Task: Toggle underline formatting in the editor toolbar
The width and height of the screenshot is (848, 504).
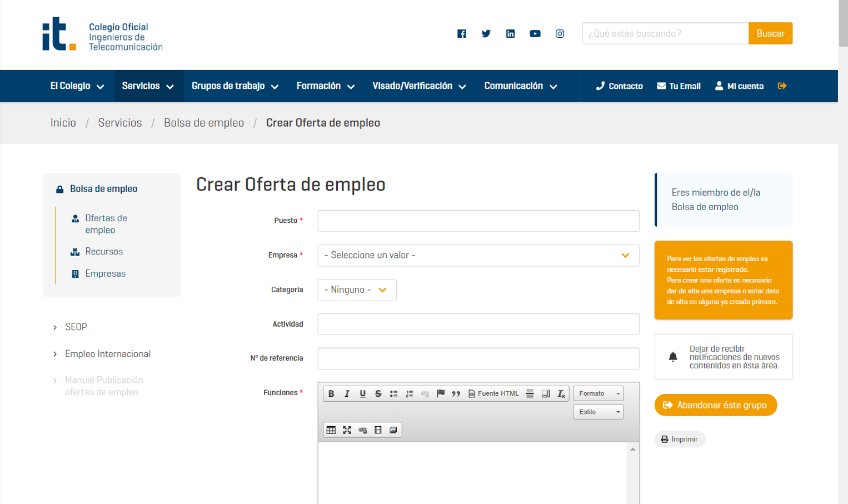Action: click(362, 393)
